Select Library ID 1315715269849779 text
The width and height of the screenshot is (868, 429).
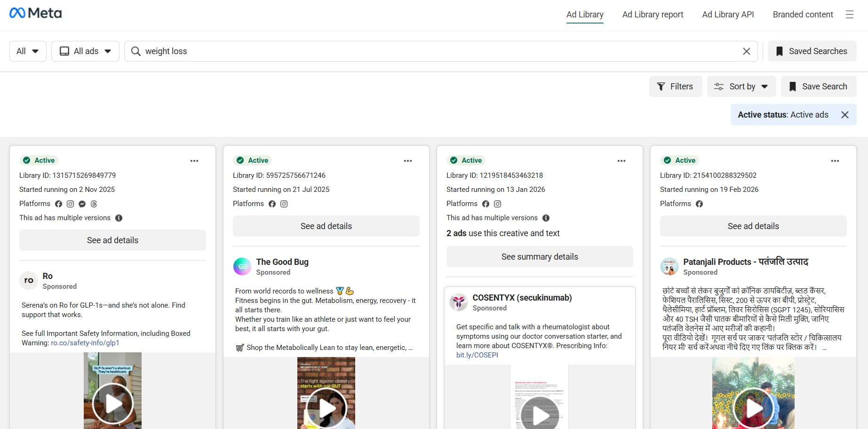[x=67, y=175]
